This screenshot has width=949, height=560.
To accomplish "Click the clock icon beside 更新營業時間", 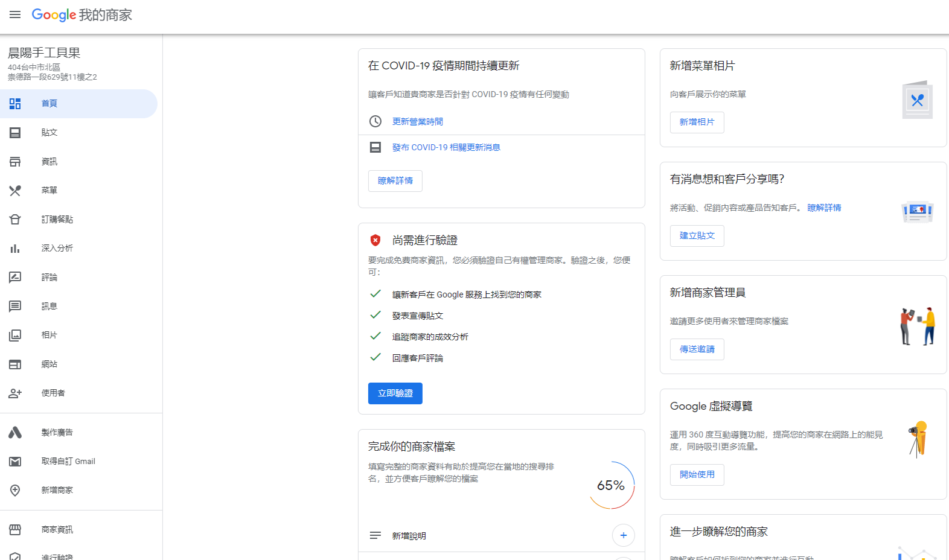I will coord(375,121).
